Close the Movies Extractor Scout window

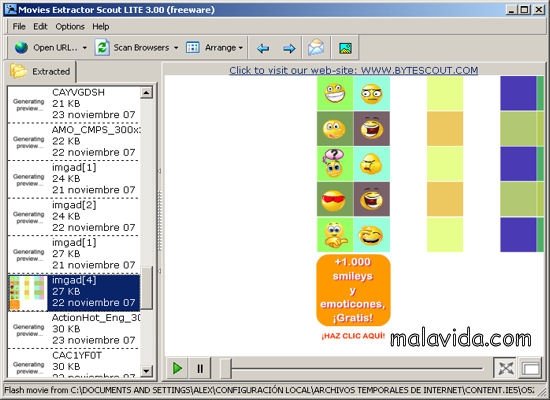click(x=538, y=10)
